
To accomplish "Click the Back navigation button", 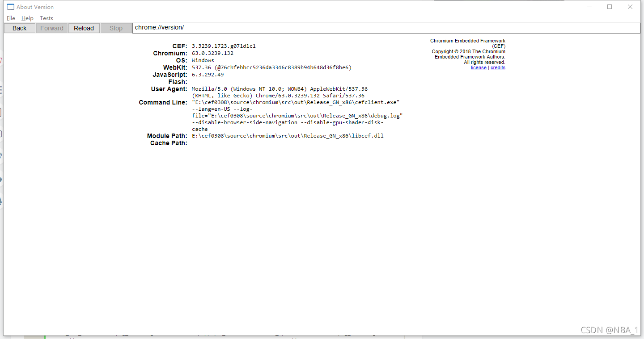I will [x=20, y=28].
